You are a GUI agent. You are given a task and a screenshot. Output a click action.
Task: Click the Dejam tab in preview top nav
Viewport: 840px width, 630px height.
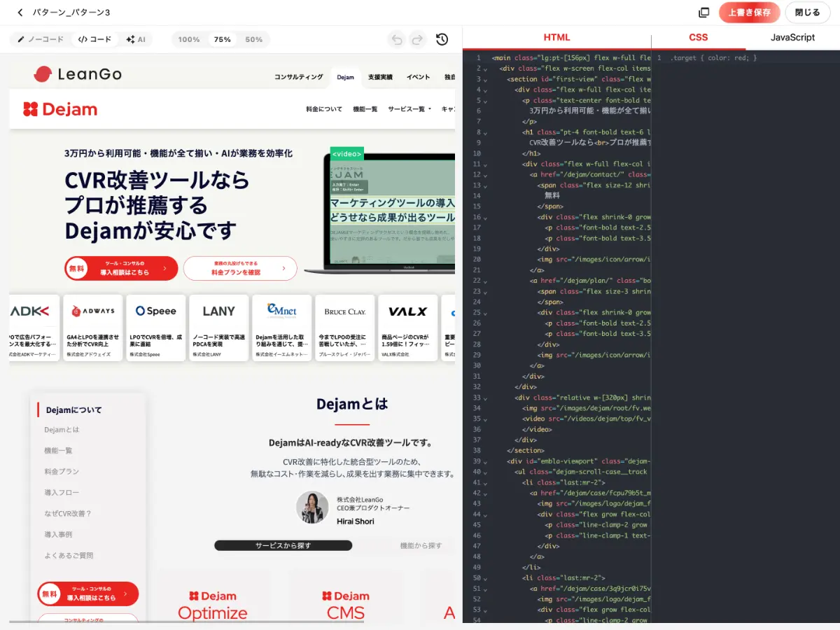pos(345,77)
